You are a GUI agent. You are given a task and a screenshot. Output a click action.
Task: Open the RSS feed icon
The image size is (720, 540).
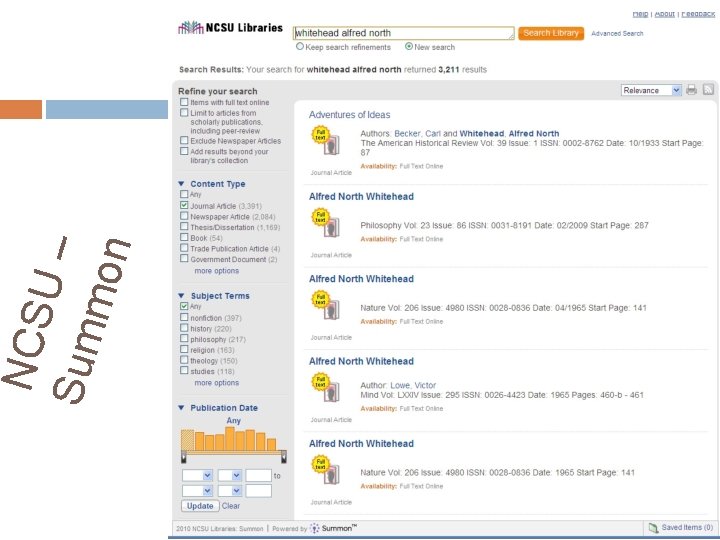(709, 90)
